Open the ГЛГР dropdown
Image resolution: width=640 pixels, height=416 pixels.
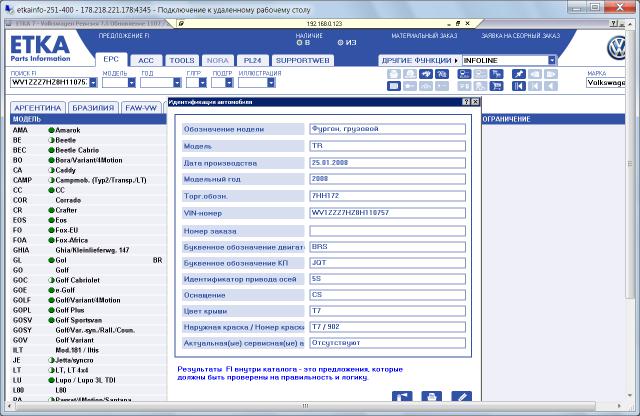(x=202, y=82)
